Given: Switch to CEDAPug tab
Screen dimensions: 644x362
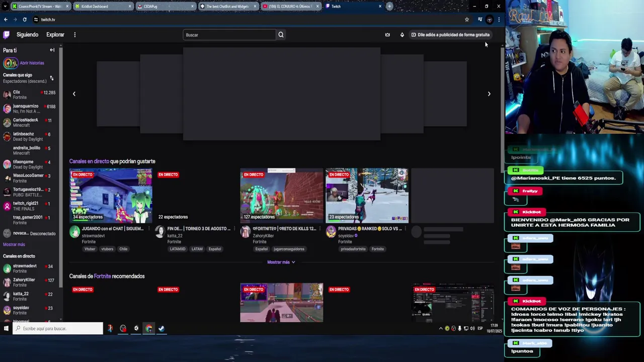Looking at the screenshot, I should click(x=165, y=7).
